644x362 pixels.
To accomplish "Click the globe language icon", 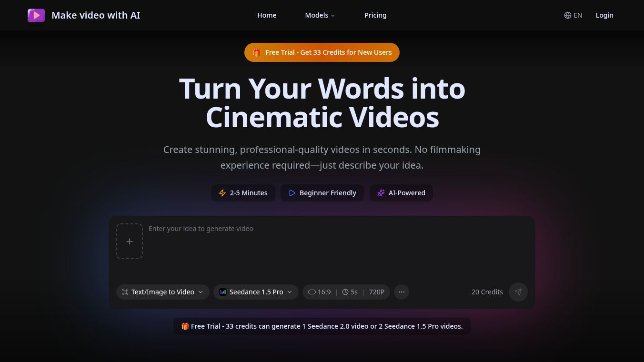I will point(568,15).
